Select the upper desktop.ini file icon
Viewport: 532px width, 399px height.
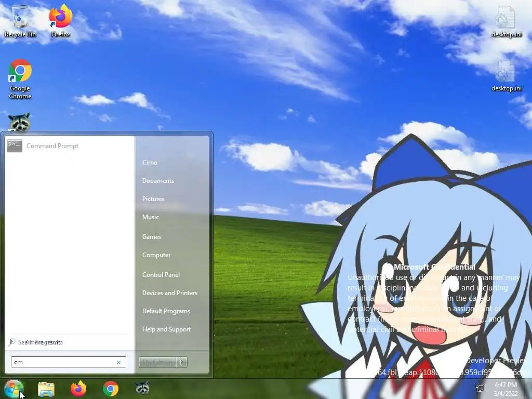tap(506, 22)
